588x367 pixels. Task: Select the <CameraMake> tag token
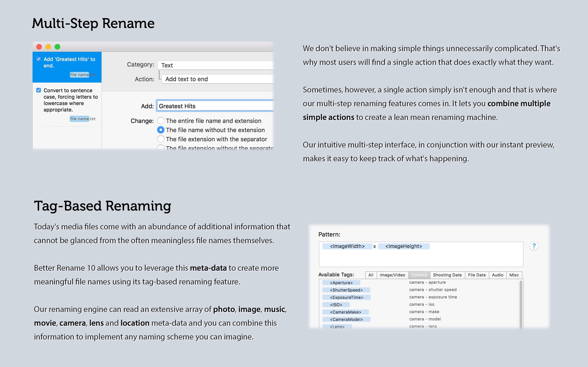[x=345, y=312]
